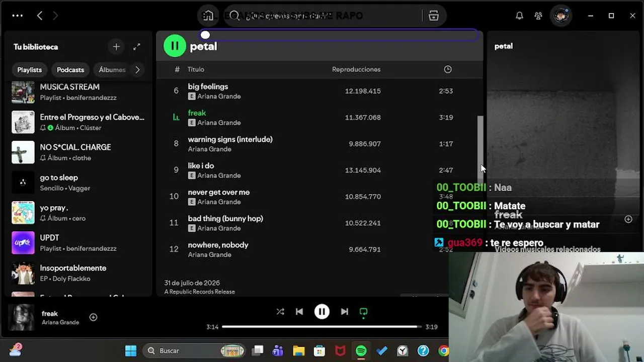The image size is (644, 362).
Task: Sort tracks by Reproducciones column
Action: pos(356,69)
